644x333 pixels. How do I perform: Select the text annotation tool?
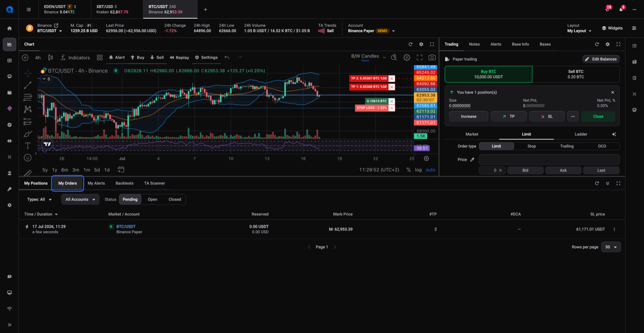28,146
